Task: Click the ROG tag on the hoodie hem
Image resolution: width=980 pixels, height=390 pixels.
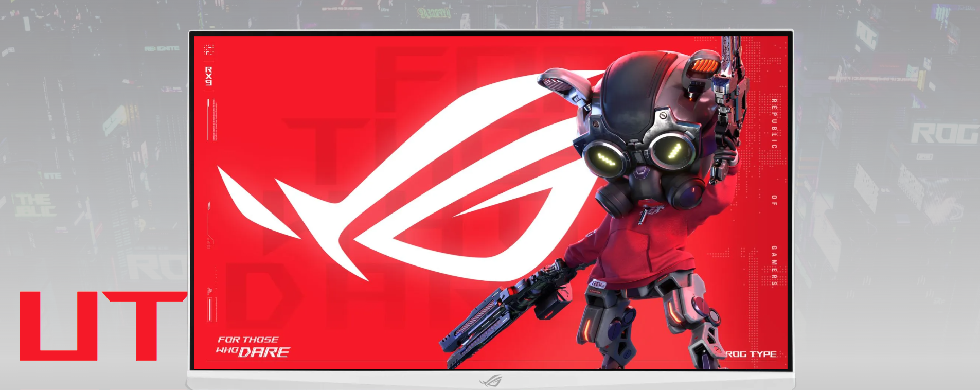Action: [597, 284]
